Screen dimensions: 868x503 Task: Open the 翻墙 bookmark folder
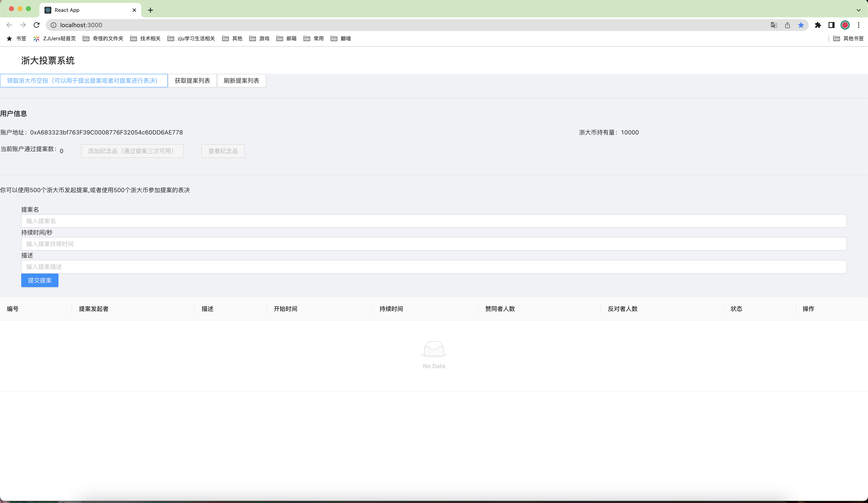(x=341, y=38)
